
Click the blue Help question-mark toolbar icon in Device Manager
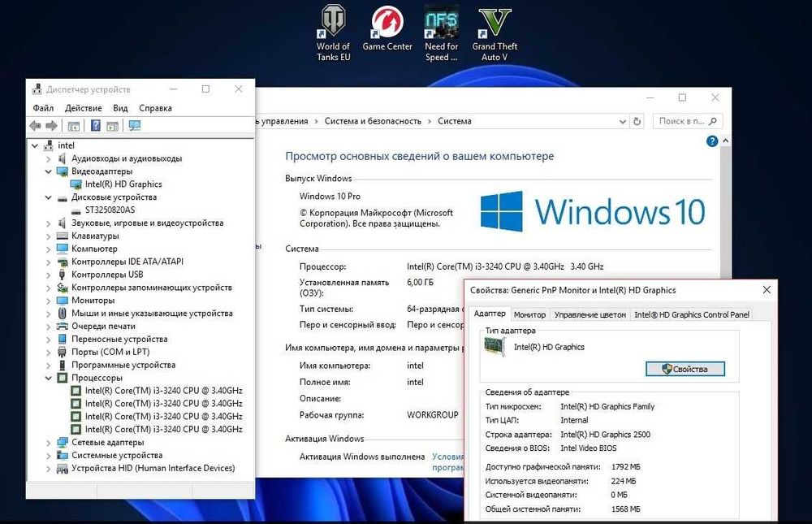(96, 125)
